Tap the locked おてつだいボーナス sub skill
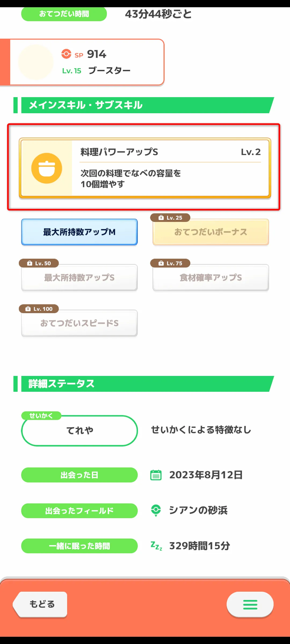This screenshot has width=290, height=644. [x=211, y=232]
